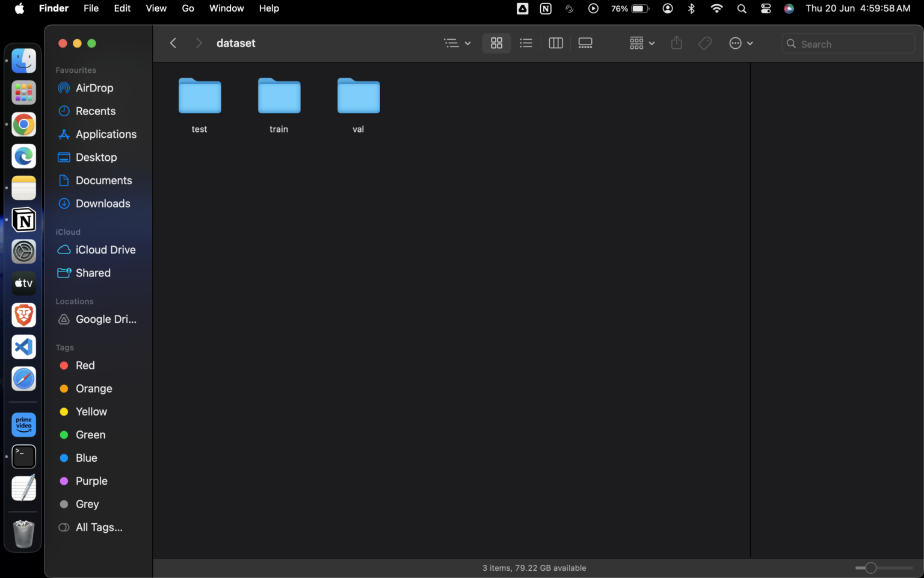Click the Share icon in the toolbar
924x578 pixels.
point(676,43)
